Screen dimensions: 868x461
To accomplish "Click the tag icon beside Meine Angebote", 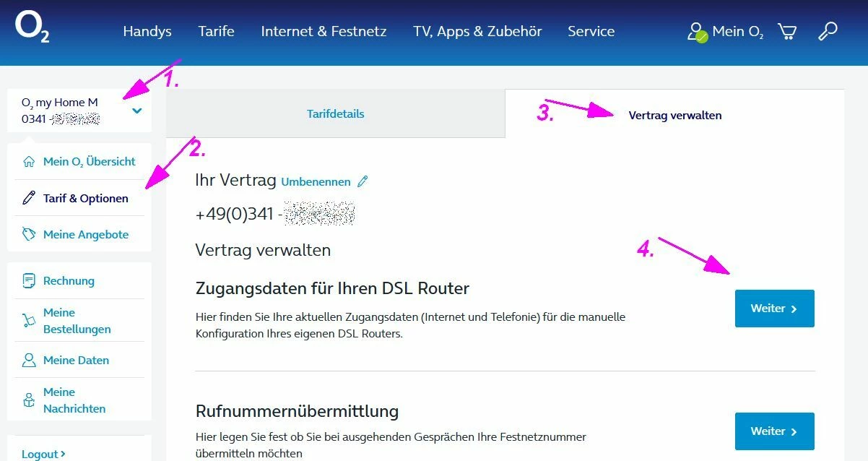I will [x=29, y=234].
